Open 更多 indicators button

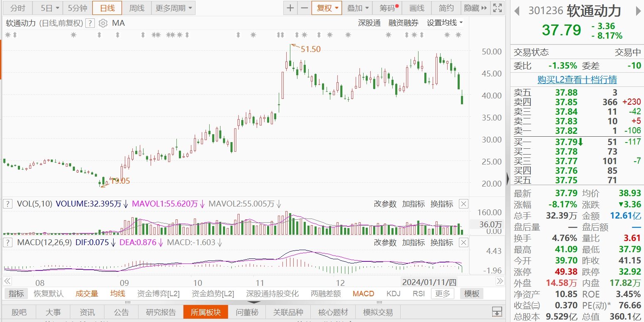(x=443, y=294)
